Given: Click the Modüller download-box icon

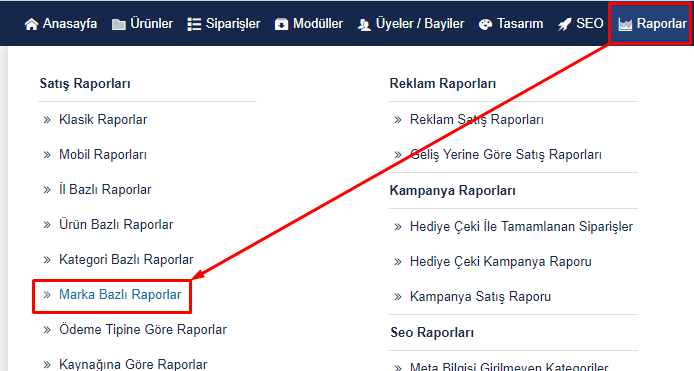Looking at the screenshot, I should click(281, 24).
